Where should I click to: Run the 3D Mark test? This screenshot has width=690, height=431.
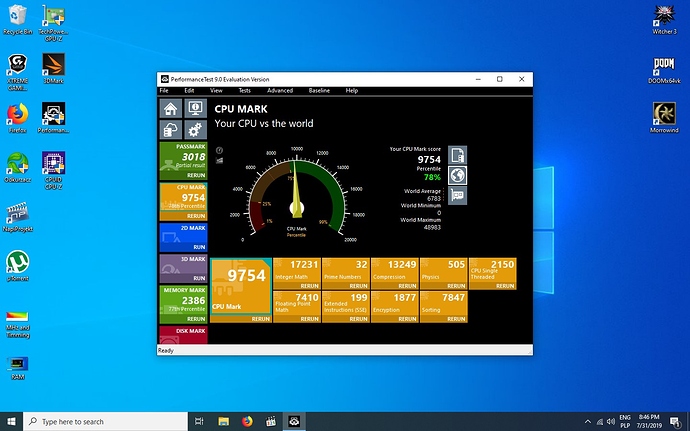tap(199, 278)
